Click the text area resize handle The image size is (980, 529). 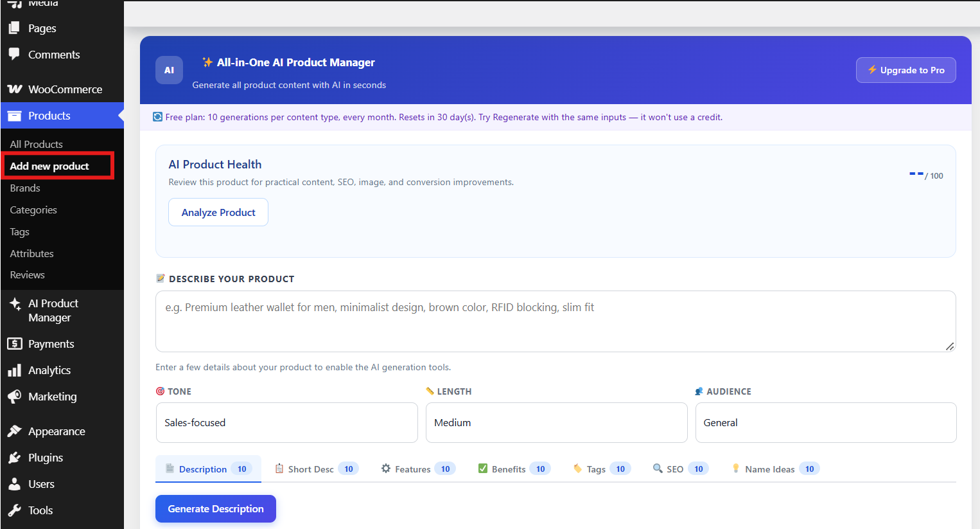(950, 346)
